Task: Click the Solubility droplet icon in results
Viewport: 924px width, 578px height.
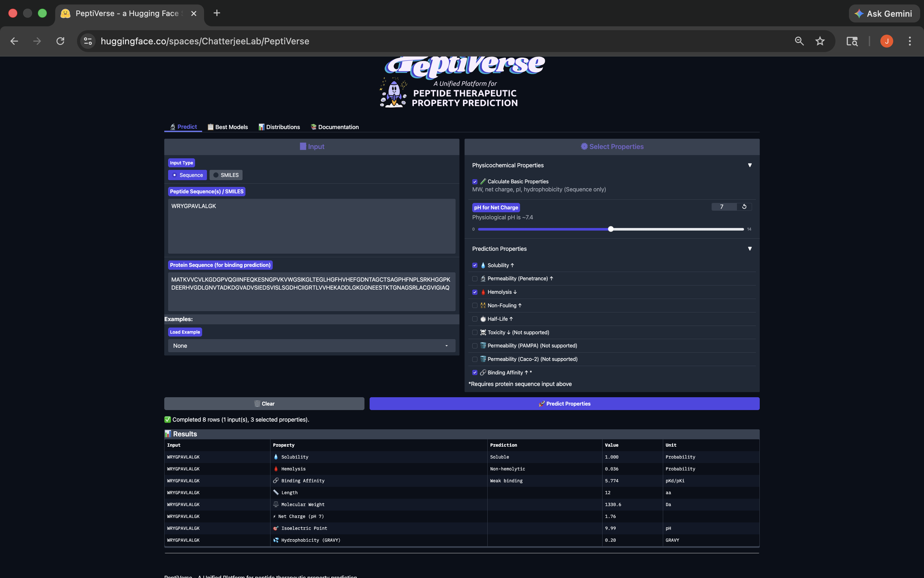Action: [276, 457]
